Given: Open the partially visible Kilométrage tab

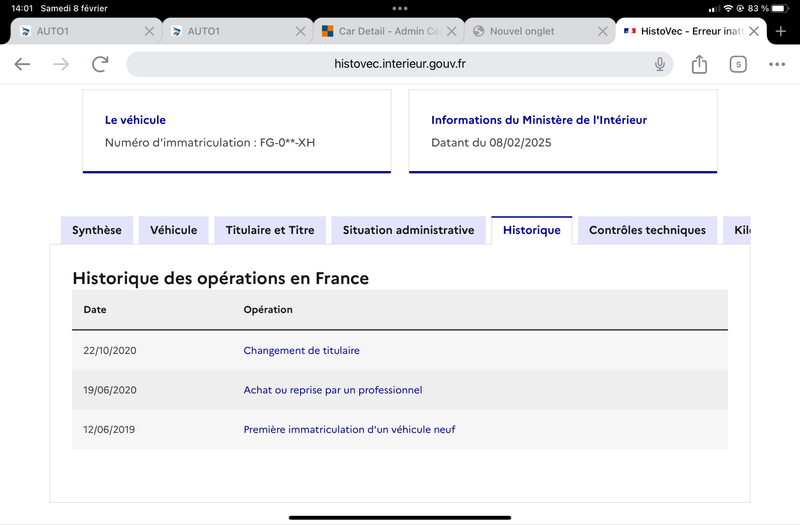Looking at the screenshot, I should pyautogui.click(x=737, y=230).
